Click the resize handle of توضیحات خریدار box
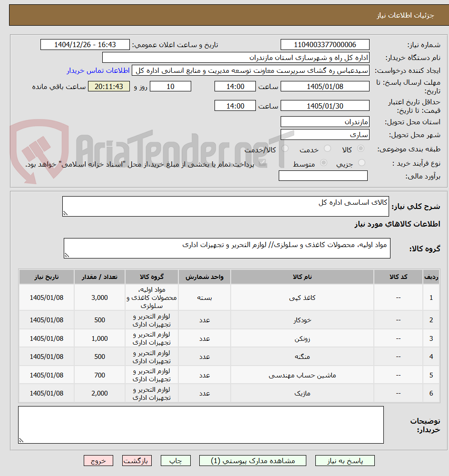The width and height of the screenshot is (449, 476). [x=21, y=440]
